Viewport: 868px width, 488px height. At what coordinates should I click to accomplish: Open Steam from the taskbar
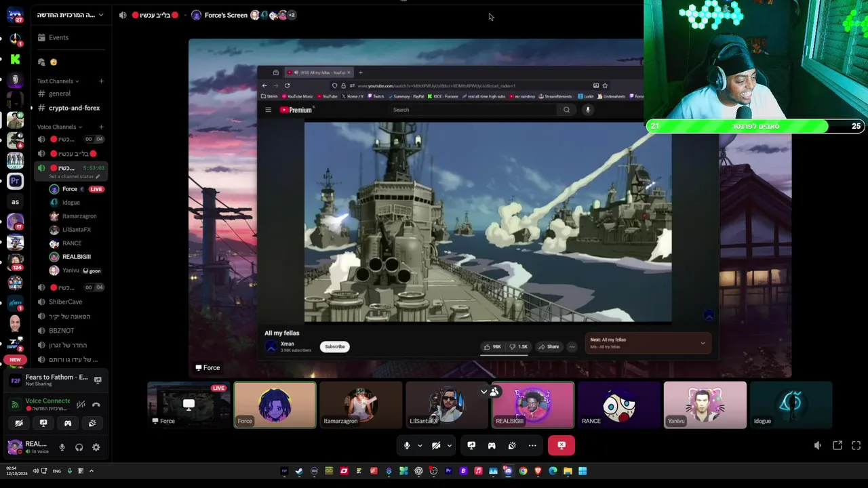coord(299,471)
